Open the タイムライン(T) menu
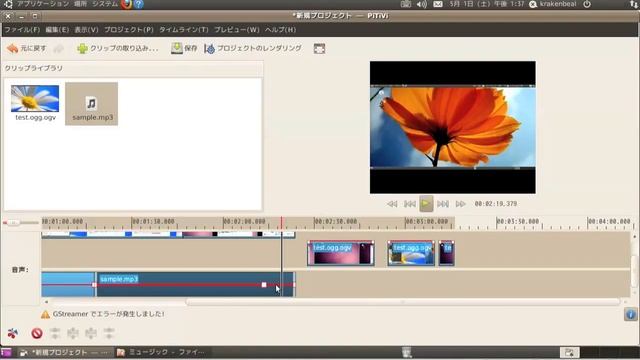640x360 pixels. point(184,30)
